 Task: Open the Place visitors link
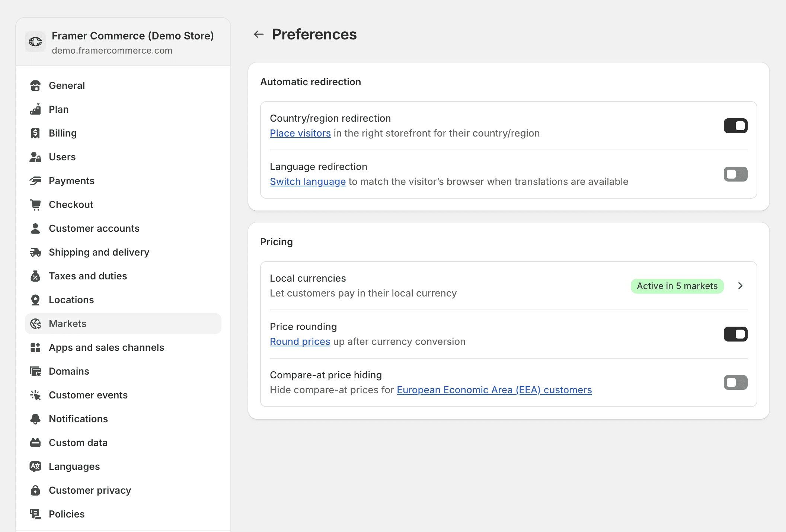click(300, 133)
